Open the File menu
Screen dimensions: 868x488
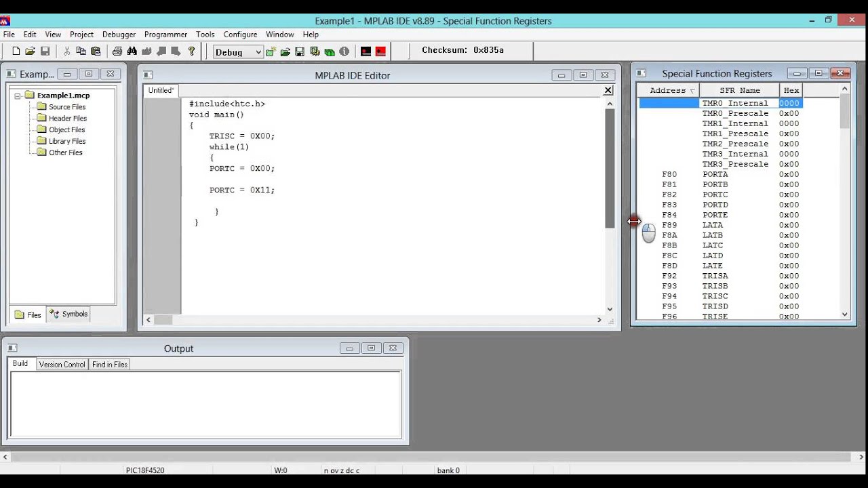(x=9, y=35)
